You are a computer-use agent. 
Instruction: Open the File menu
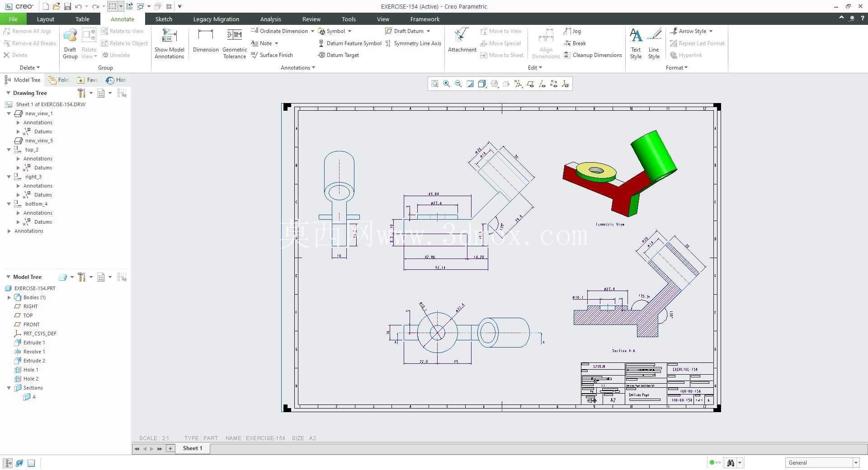[x=13, y=19]
